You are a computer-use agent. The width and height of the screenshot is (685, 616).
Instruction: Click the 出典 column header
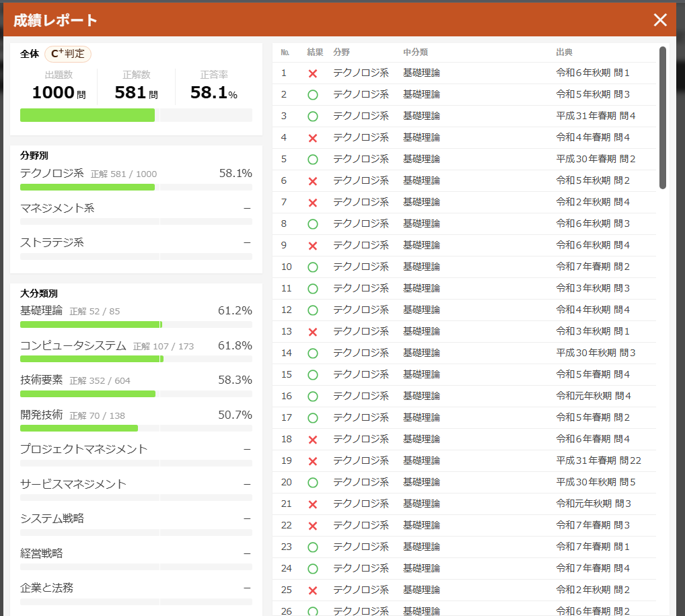pos(564,53)
